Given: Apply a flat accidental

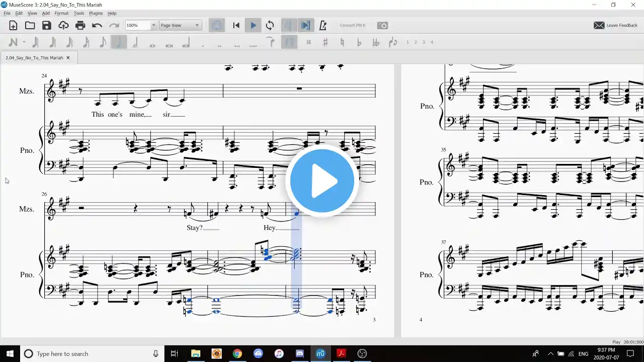Looking at the screenshot, I should coord(359,42).
